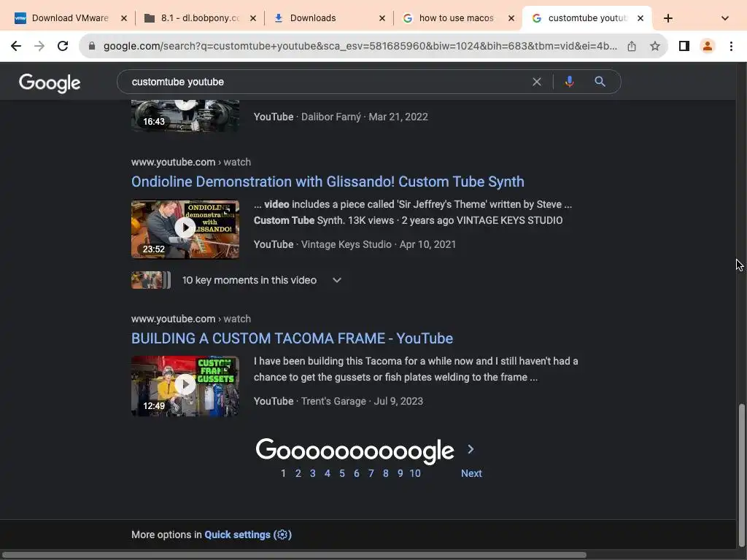747x560 pixels.
Task: Switch to 8.1 - dl.bobpony tab
Action: click(200, 18)
